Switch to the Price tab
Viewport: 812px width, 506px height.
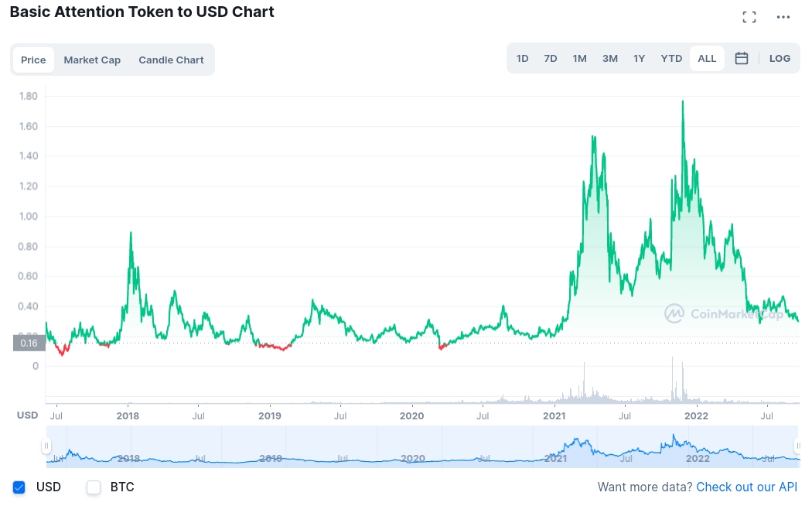click(x=33, y=60)
